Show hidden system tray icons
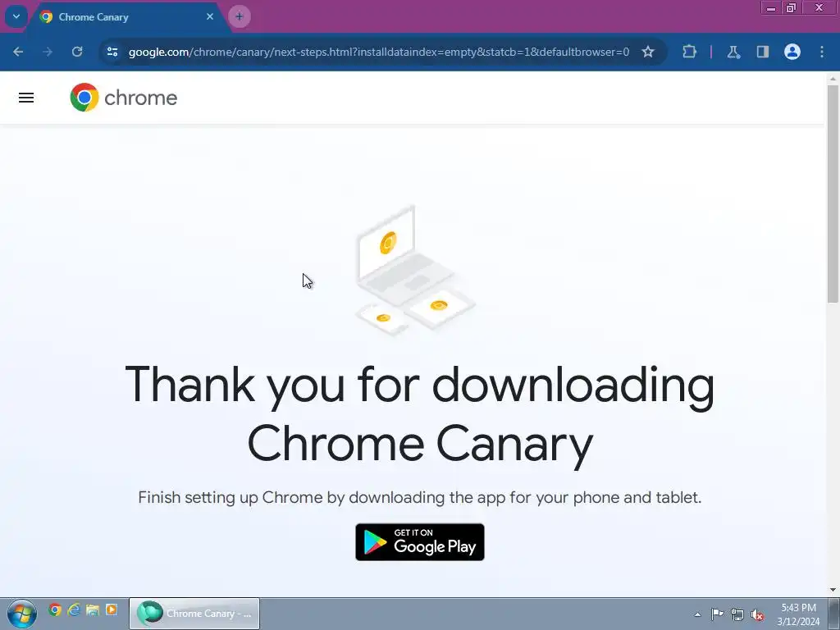This screenshot has height=630, width=840. [697, 614]
